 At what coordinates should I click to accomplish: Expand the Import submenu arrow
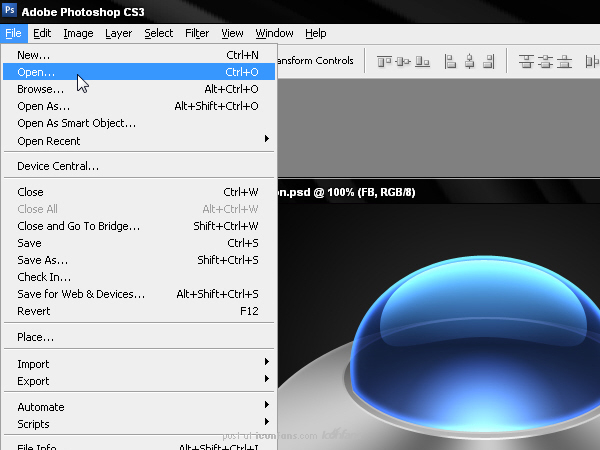[267, 362]
